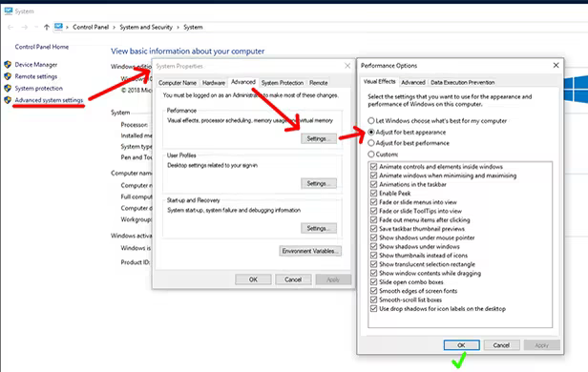This screenshot has height=372, width=588.
Task: Select Adjust for best performance option
Action: coord(409,143)
